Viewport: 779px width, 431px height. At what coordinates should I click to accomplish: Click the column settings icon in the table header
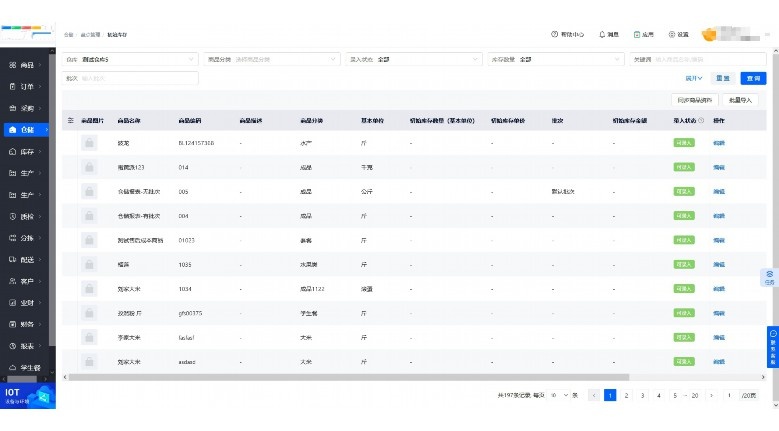(71, 120)
